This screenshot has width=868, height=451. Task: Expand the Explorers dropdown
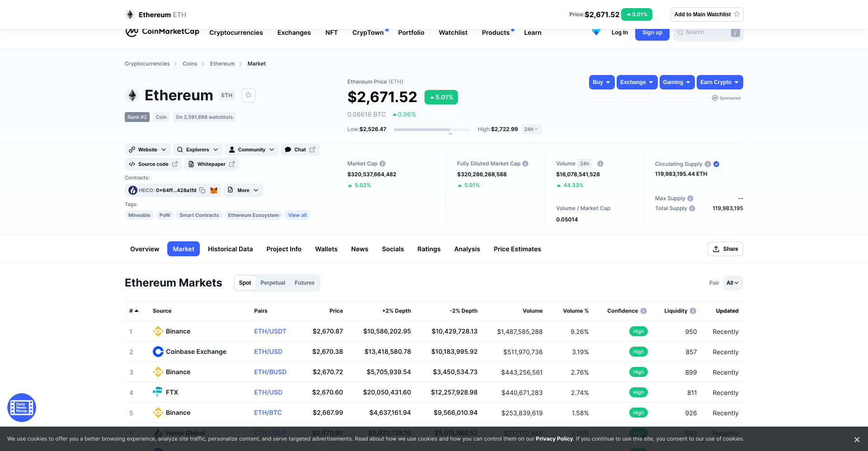198,150
